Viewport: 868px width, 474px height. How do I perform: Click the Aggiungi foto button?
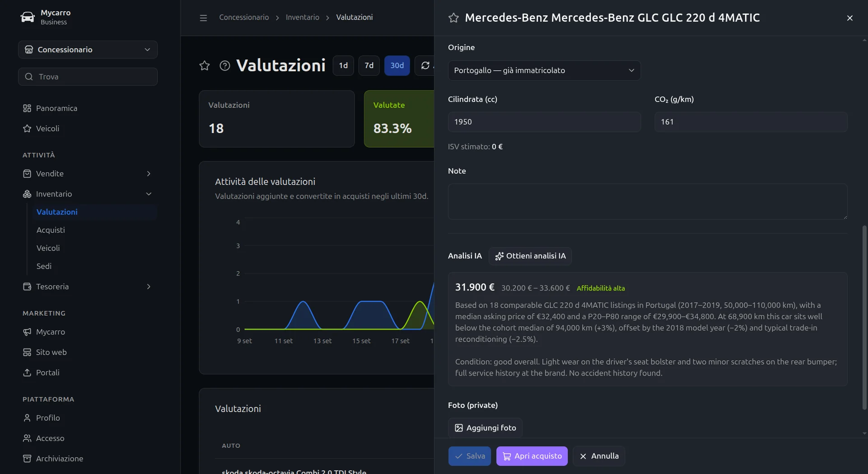click(485, 427)
